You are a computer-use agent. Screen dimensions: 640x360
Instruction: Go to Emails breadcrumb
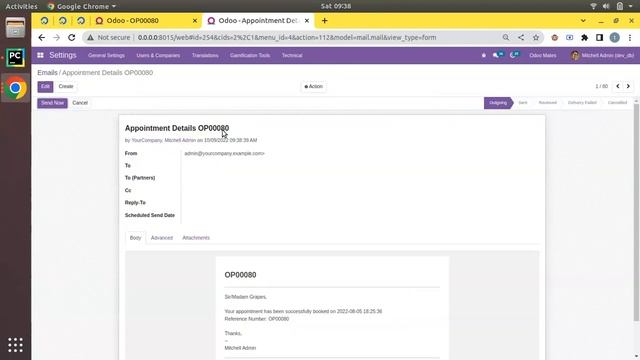[47, 72]
